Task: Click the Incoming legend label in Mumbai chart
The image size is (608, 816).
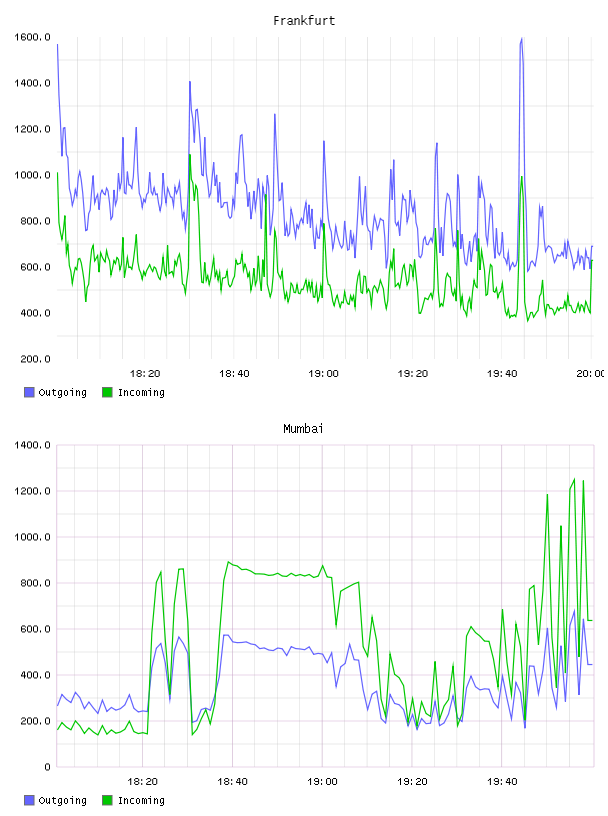Action: click(x=141, y=801)
